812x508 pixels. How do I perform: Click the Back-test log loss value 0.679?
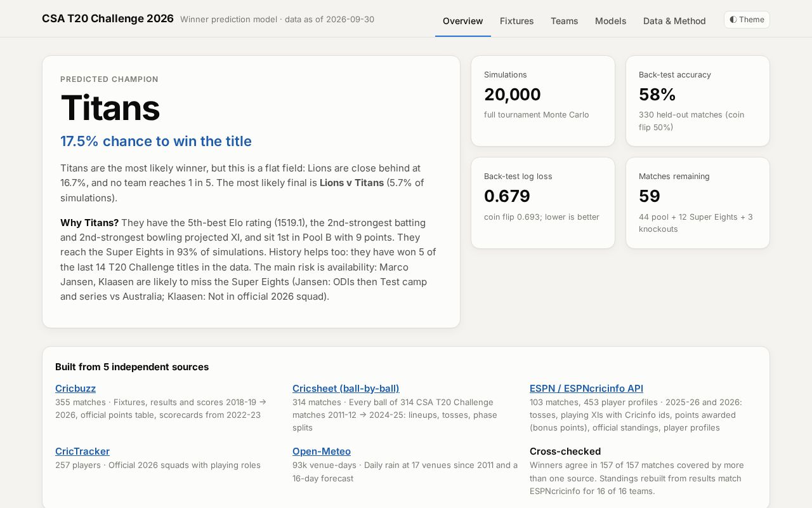(x=507, y=196)
